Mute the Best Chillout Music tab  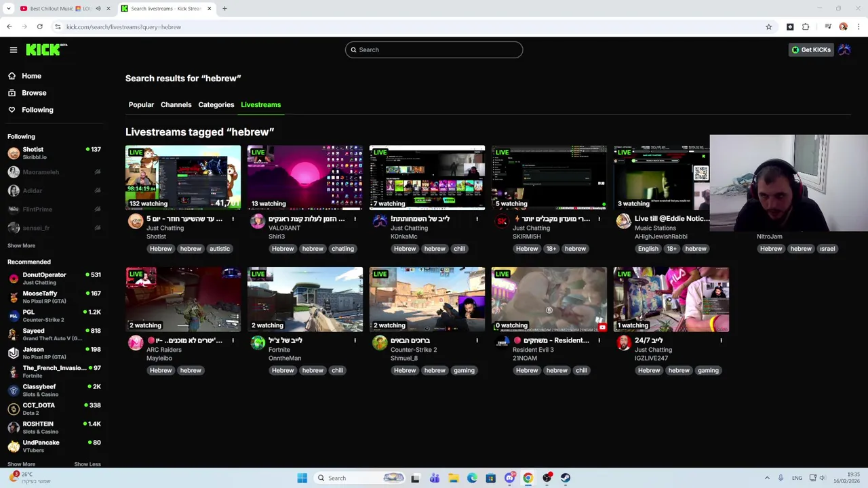(98, 9)
